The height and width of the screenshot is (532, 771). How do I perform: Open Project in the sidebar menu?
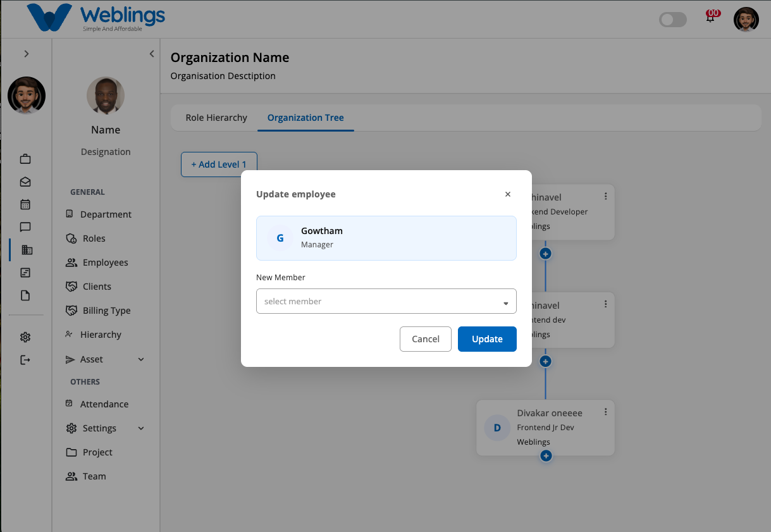[x=89, y=452]
